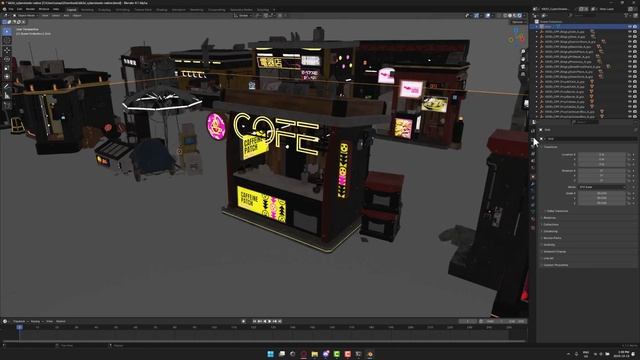The height and width of the screenshot is (360, 640).
Task: Expand the Delta Transform panel
Action: point(557,211)
